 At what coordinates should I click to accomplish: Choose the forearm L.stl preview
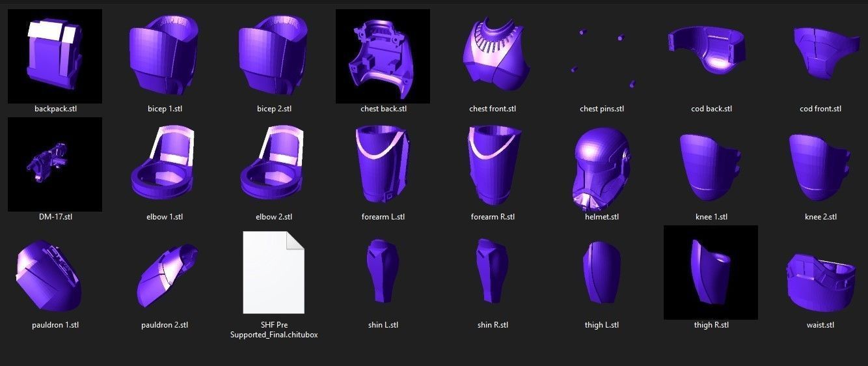point(383,164)
